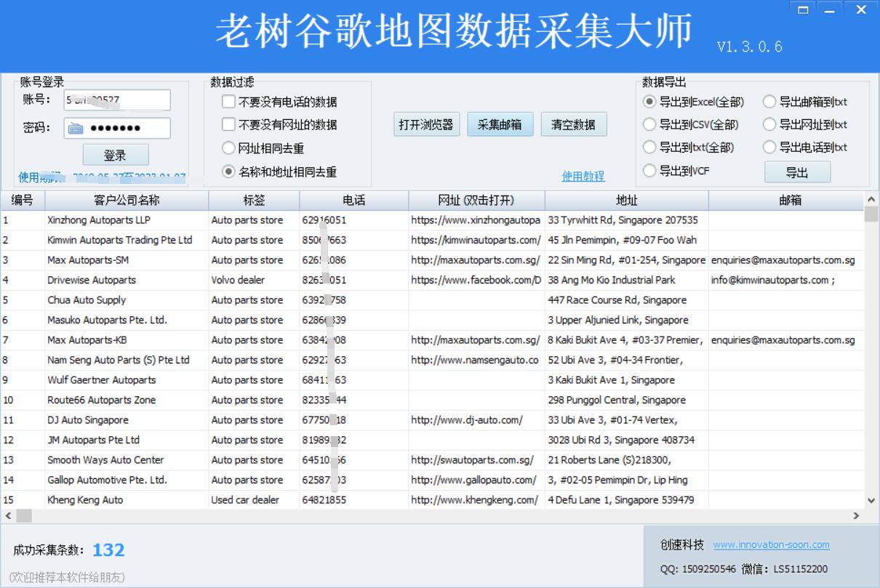The image size is (880, 588).
Task: Enable 不要没有网址的数据 checkbox
Action: [228, 124]
